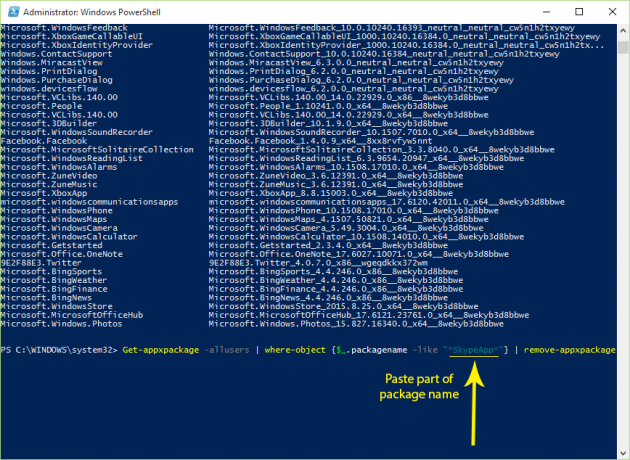
Task: Click the remove-appxpackage command text
Action: click(x=574, y=348)
